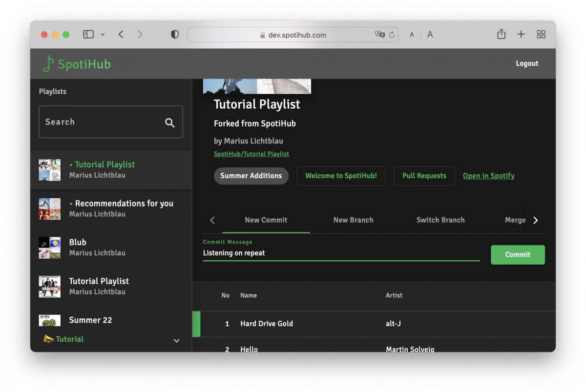Go back using the Safari back arrow

tap(121, 34)
